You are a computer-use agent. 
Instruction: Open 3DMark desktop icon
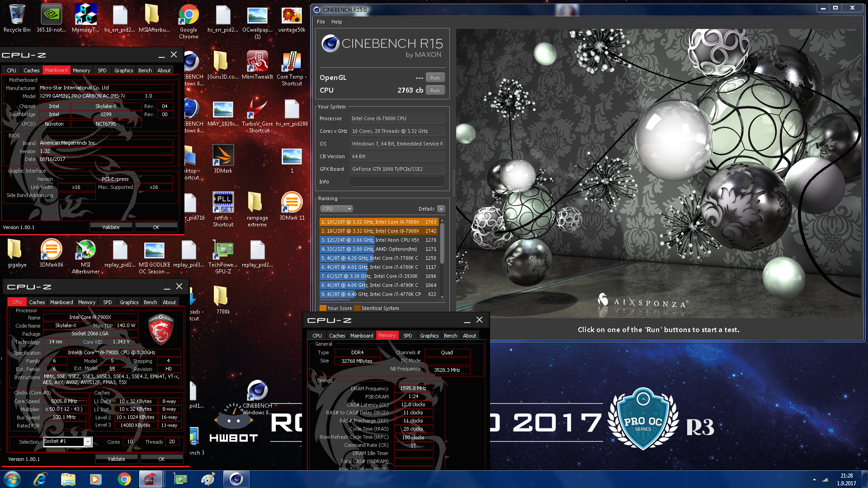[223, 159]
